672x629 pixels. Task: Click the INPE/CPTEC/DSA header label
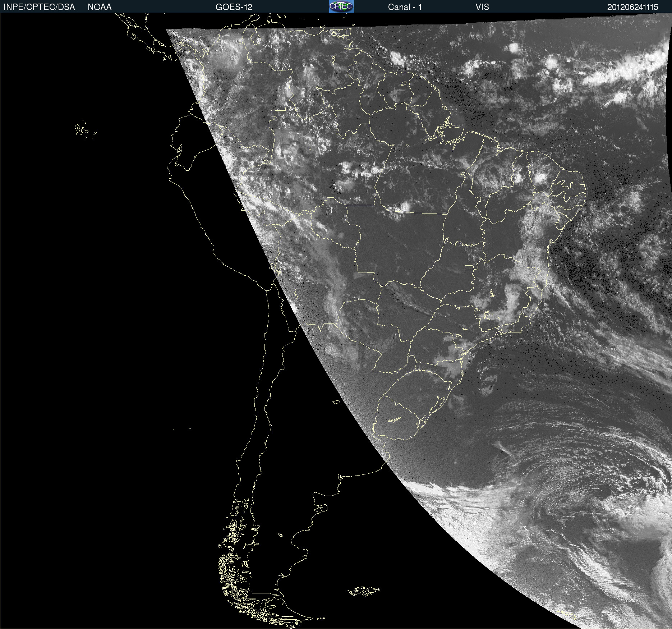click(x=39, y=7)
